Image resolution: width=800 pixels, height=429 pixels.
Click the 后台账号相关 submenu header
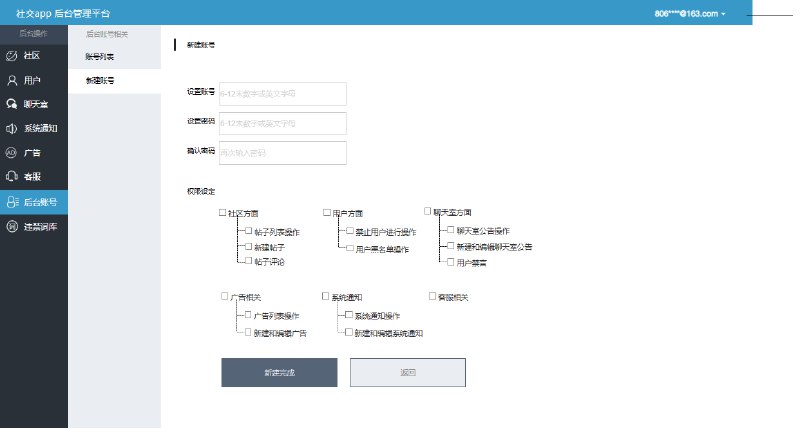point(107,34)
